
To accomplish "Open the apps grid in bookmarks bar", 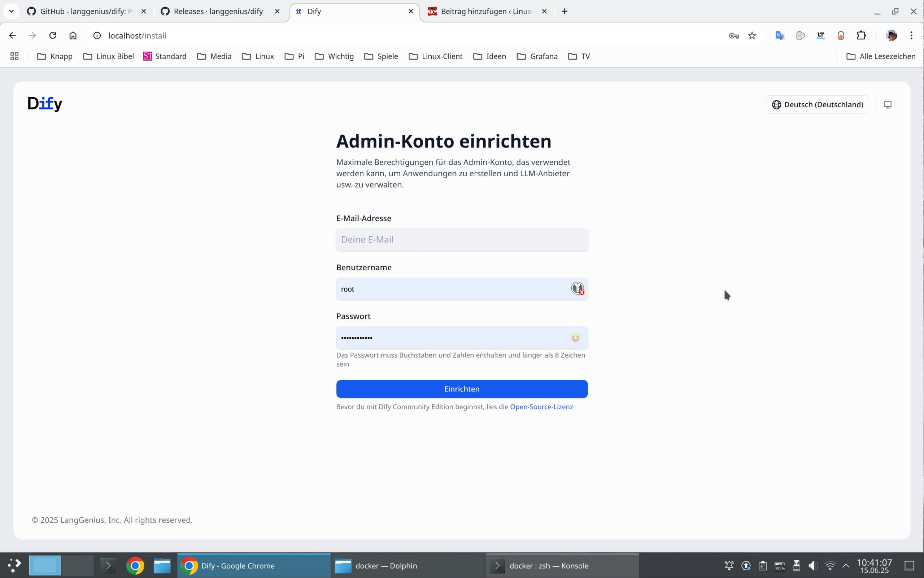I will point(14,56).
